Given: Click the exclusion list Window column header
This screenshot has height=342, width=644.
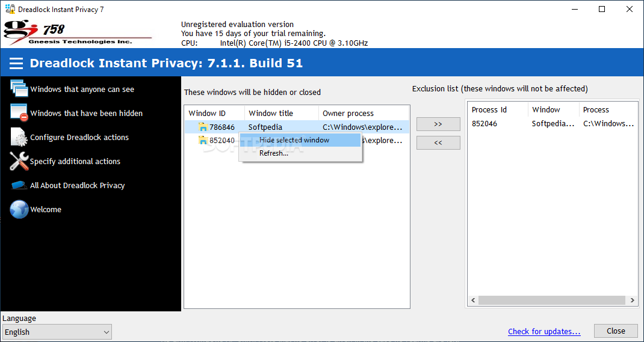Looking at the screenshot, I should [x=553, y=109].
